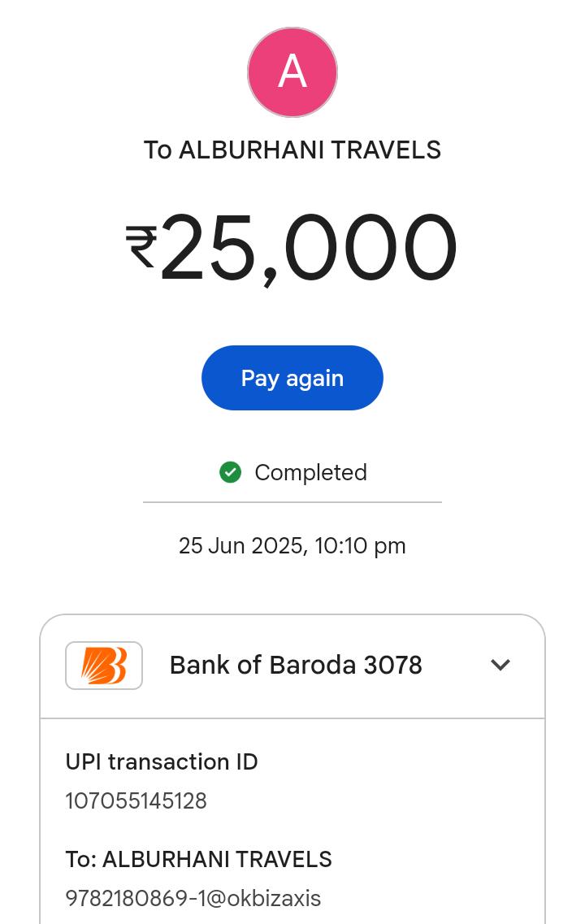Expand the Bank of Baroda details chevron
Viewport: 585px width, 924px height.
pos(500,665)
